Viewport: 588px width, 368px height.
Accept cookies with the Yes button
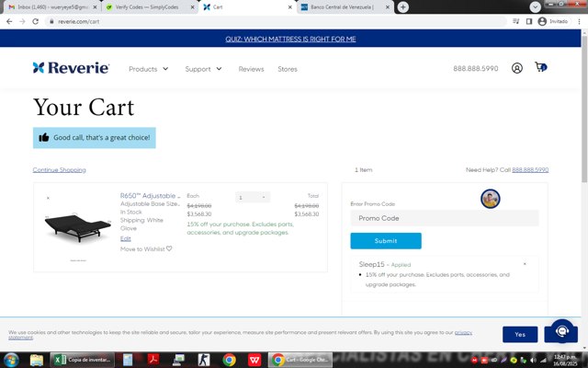coord(520,334)
